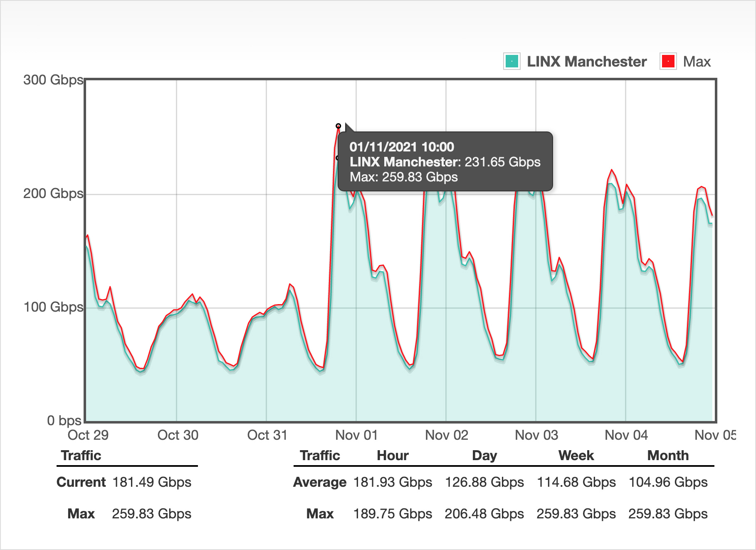The image size is (756, 550).
Task: Toggle the LINX Manchester series visibility
Action: tap(586, 61)
